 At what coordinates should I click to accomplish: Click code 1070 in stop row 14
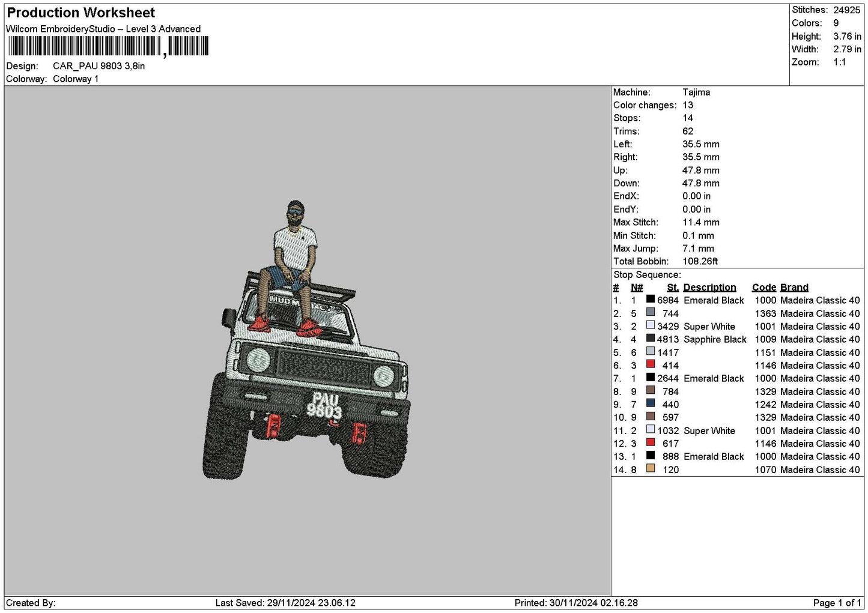coord(765,470)
